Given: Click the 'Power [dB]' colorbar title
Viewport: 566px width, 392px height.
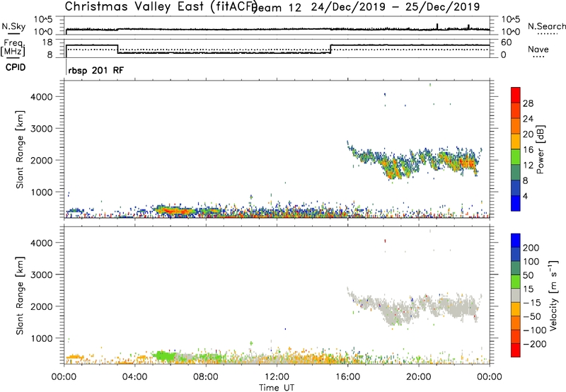Looking at the screenshot, I should coord(540,149).
